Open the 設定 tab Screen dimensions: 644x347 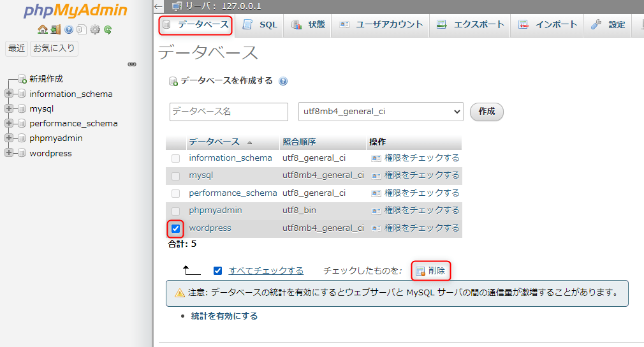pos(608,25)
